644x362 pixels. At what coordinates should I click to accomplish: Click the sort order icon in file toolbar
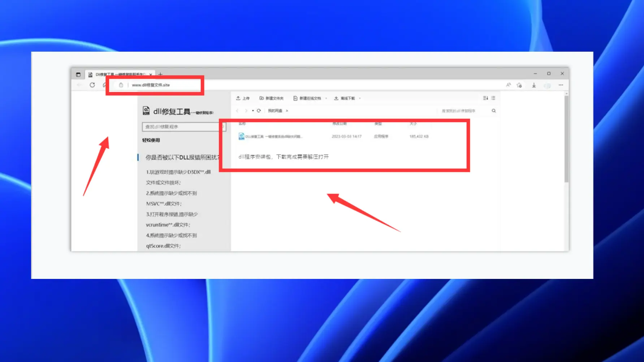click(x=485, y=98)
